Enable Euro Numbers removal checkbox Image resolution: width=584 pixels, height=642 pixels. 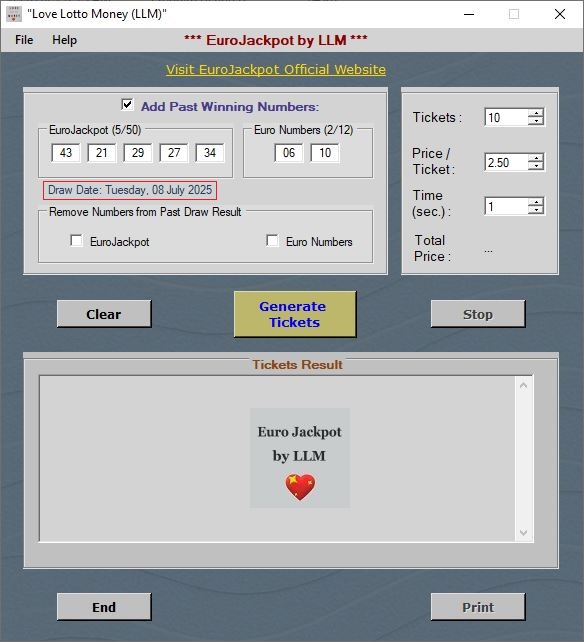272,240
